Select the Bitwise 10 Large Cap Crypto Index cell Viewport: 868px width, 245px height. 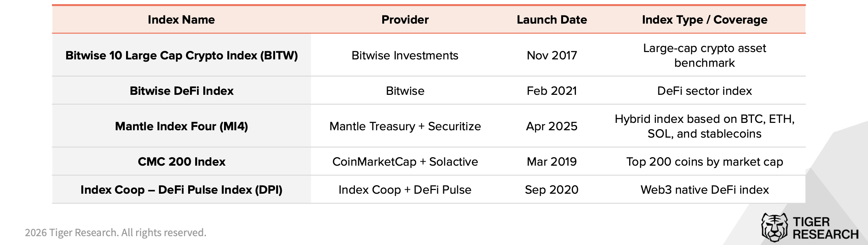pos(182,55)
